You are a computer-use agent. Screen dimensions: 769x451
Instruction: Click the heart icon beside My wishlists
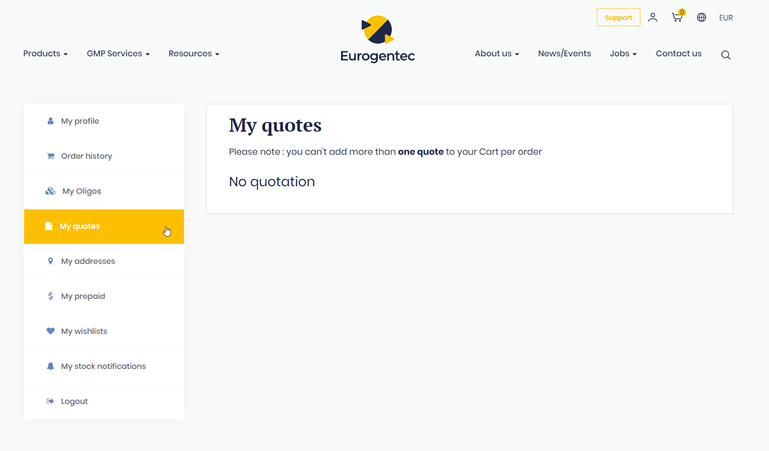[x=51, y=331]
